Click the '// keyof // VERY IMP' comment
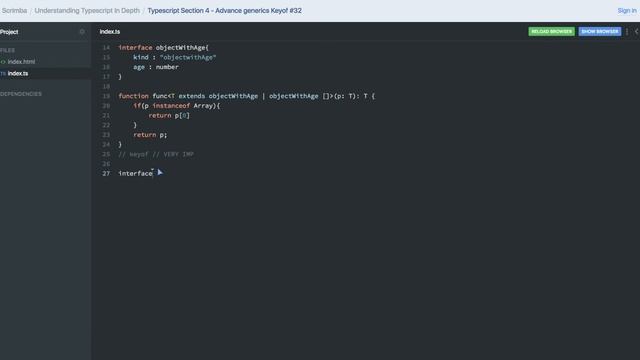This screenshot has height=360, width=640. pyautogui.click(x=156, y=154)
